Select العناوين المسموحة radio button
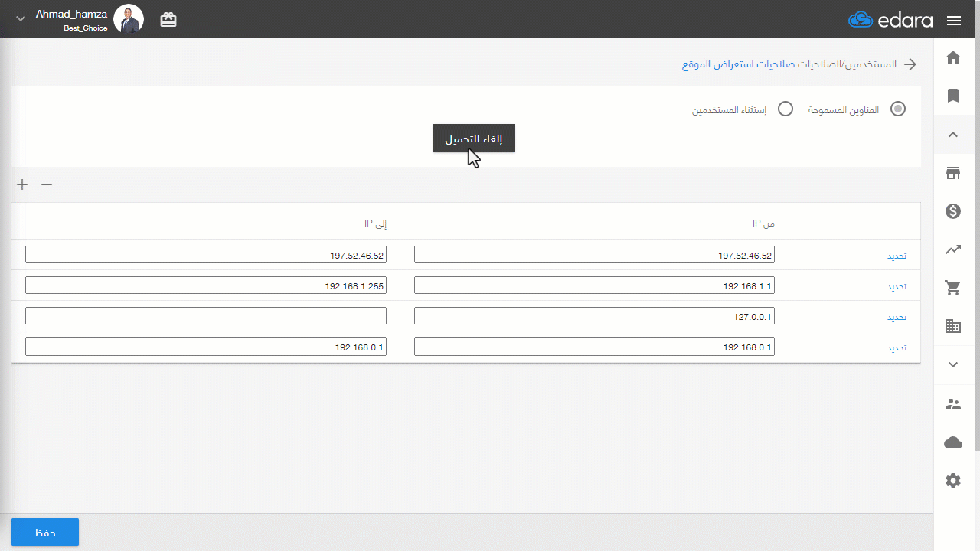 [x=898, y=109]
